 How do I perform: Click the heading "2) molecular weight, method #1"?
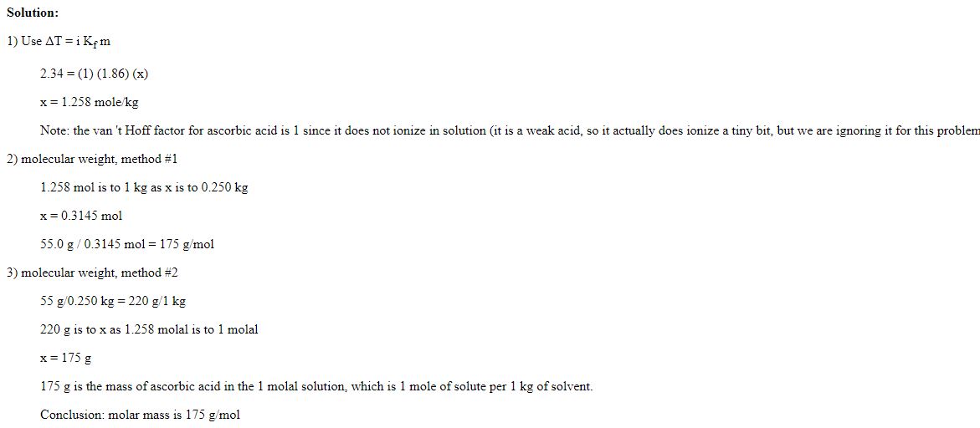[x=92, y=159]
